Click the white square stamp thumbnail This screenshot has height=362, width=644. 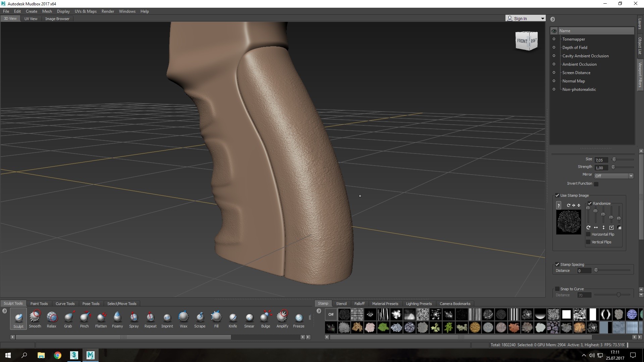(x=567, y=314)
